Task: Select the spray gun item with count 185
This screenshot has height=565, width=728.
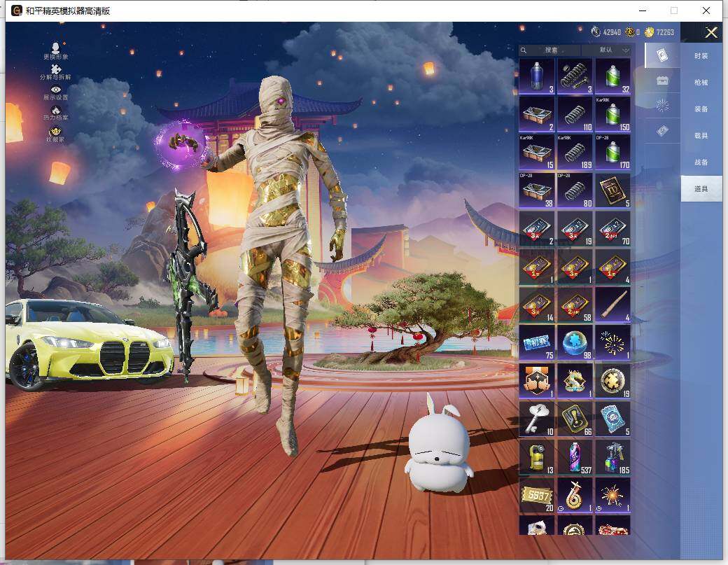Action: coord(613,456)
